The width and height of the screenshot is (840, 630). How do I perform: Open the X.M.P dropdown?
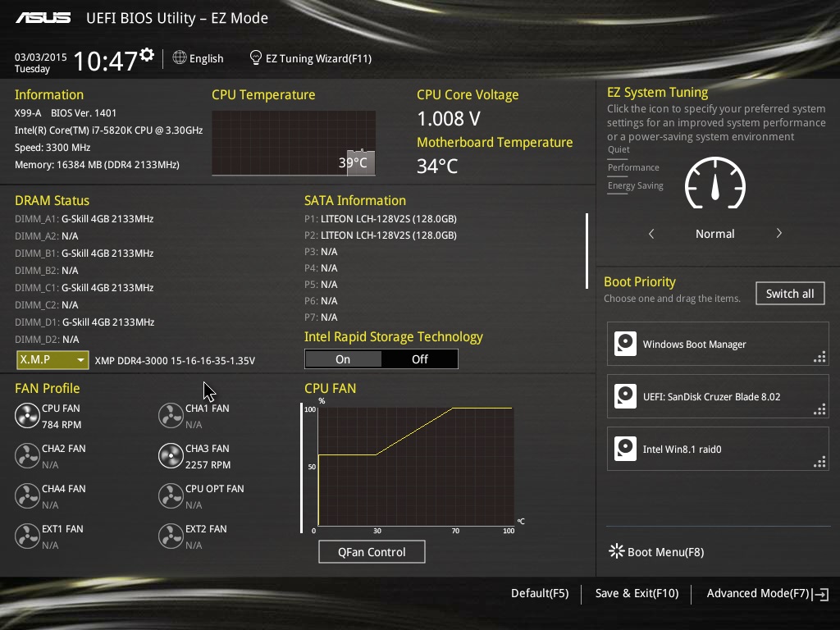pos(52,360)
